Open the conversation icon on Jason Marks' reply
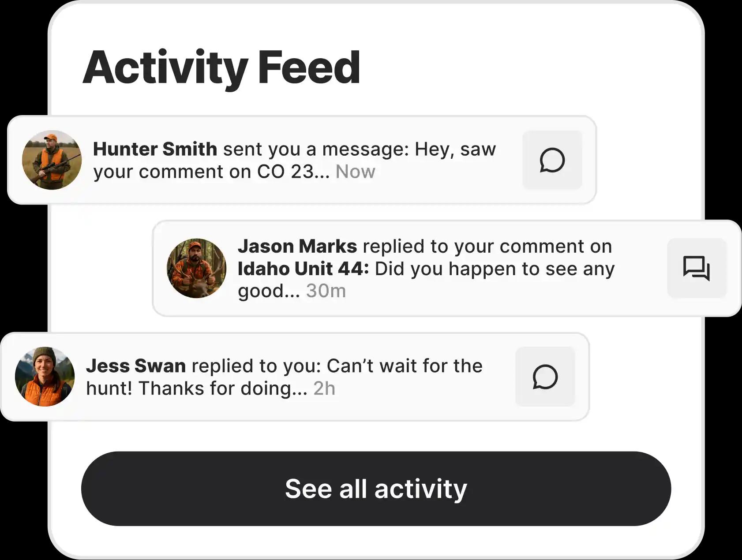This screenshot has height=560, width=742. click(x=696, y=268)
